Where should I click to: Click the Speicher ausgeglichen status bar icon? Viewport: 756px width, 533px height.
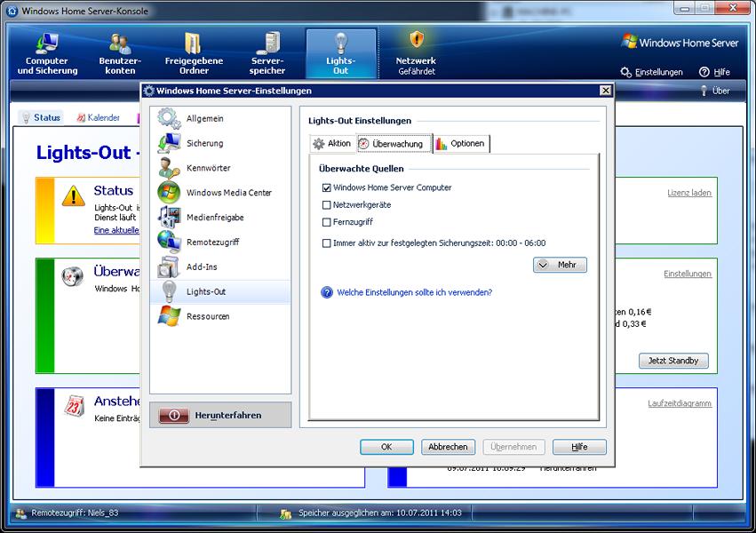[x=285, y=513]
